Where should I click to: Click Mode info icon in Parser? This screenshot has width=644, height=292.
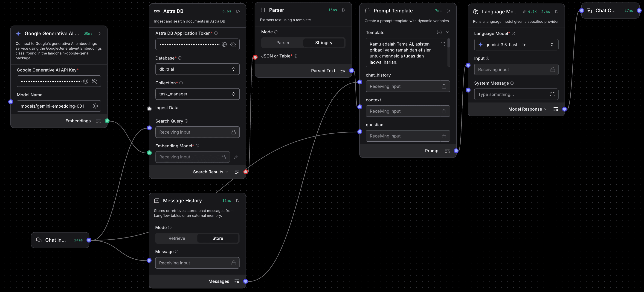coord(276,32)
